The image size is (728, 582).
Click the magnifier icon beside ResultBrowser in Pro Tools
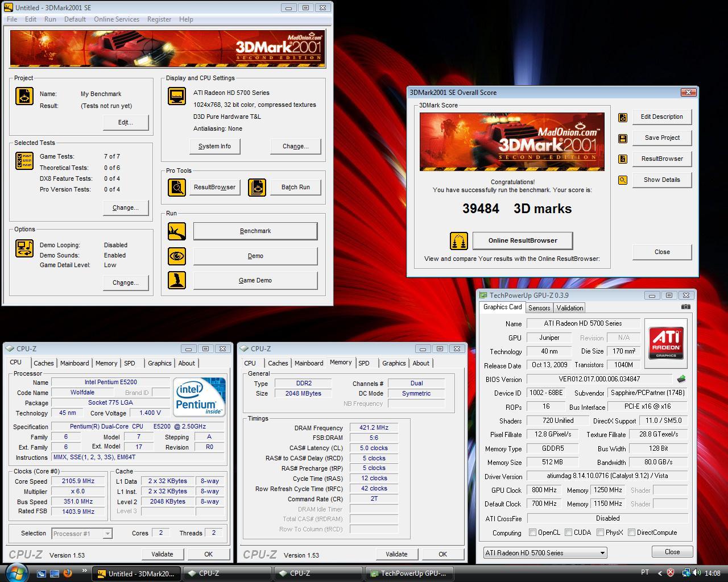pyautogui.click(x=177, y=187)
